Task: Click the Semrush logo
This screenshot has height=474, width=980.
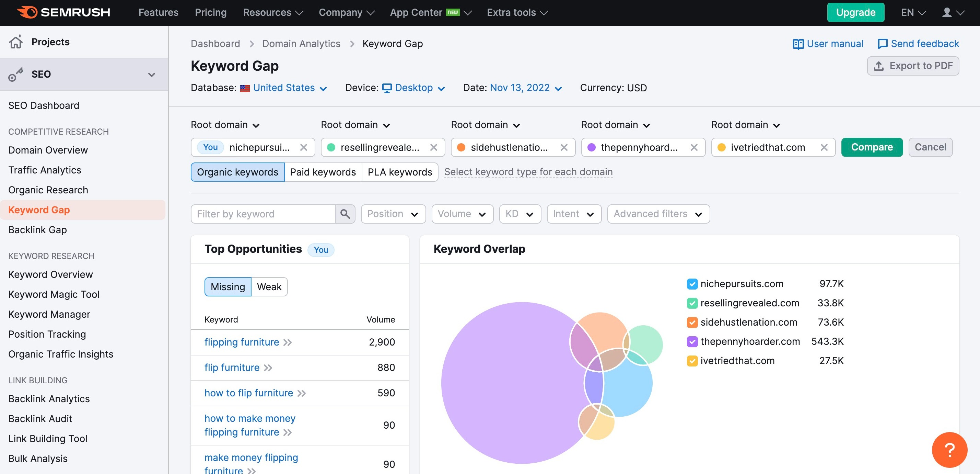Action: coord(64,13)
